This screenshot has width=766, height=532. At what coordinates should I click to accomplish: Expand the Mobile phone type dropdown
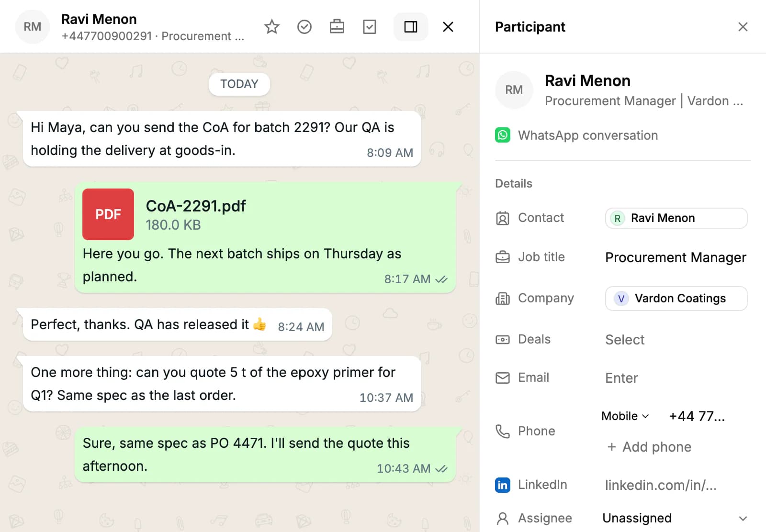(625, 416)
